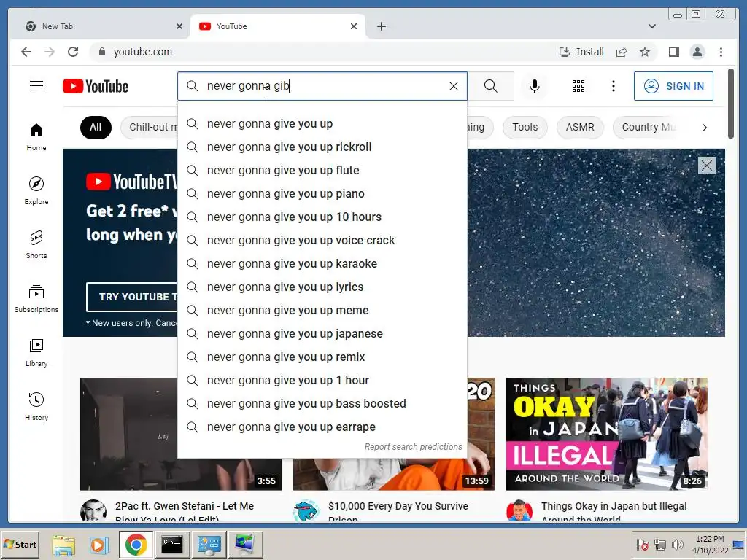Click inside the YouTube search input field

324,86
